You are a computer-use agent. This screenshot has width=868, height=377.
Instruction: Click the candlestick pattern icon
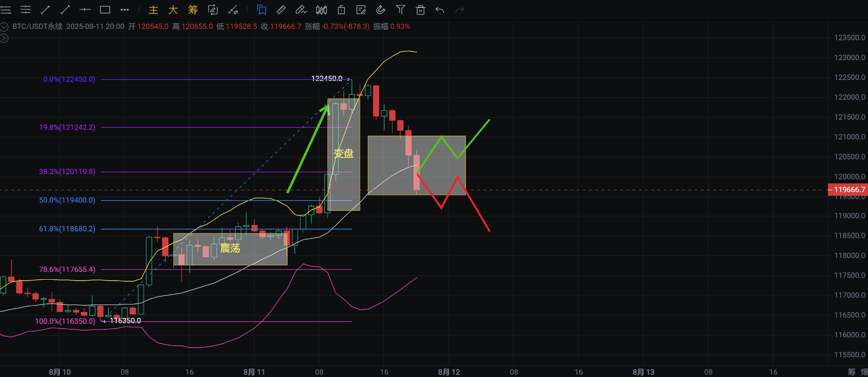tap(321, 9)
